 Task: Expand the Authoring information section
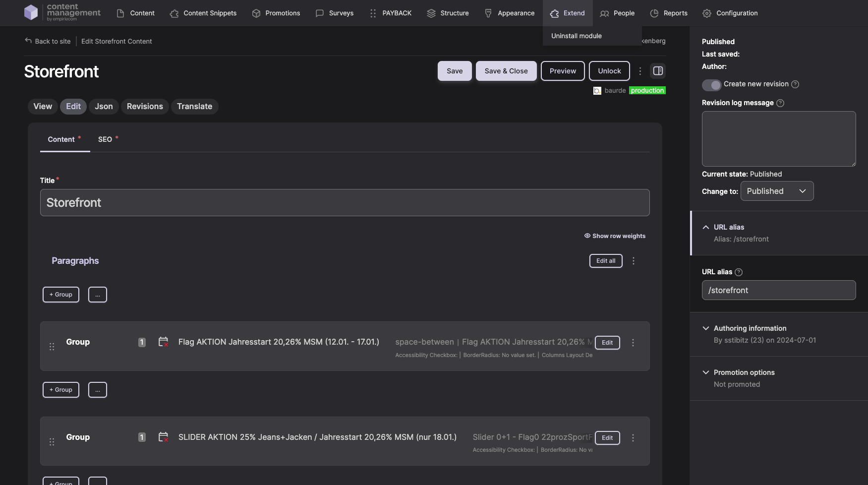[706, 328]
